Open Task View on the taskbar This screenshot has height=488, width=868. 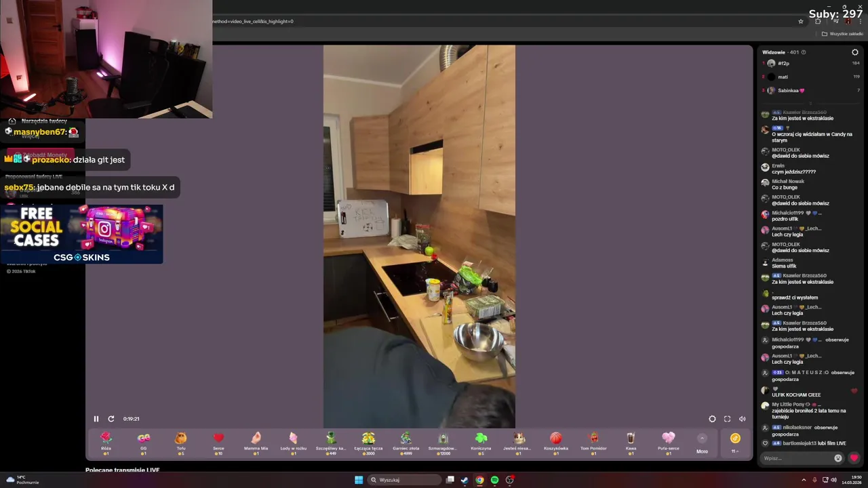click(450, 480)
